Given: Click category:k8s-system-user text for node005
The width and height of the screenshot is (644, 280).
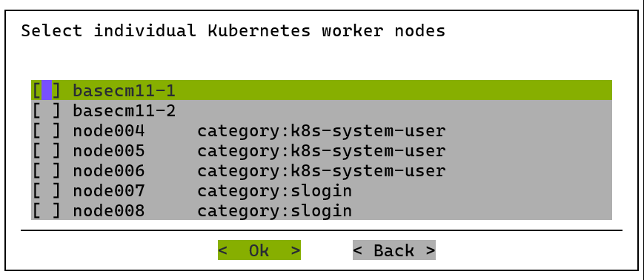Looking at the screenshot, I should pyautogui.click(x=322, y=152).
